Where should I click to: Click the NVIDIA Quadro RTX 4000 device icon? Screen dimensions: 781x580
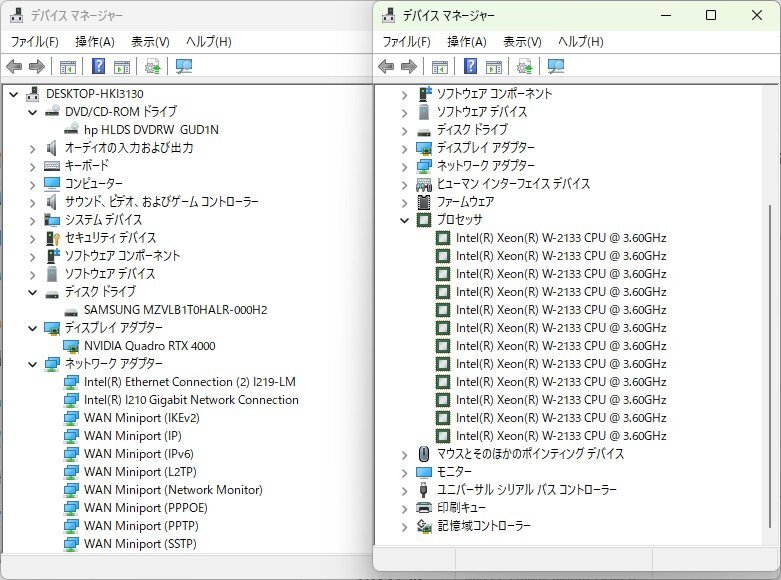click(x=71, y=346)
